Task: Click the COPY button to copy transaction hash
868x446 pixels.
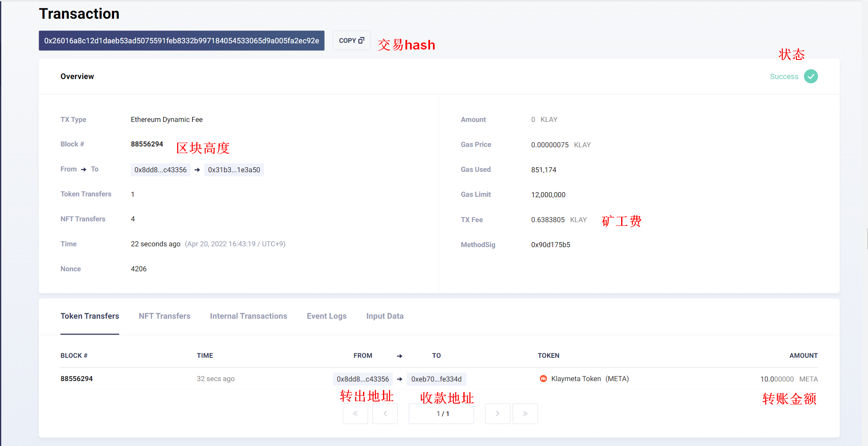Action: (351, 40)
